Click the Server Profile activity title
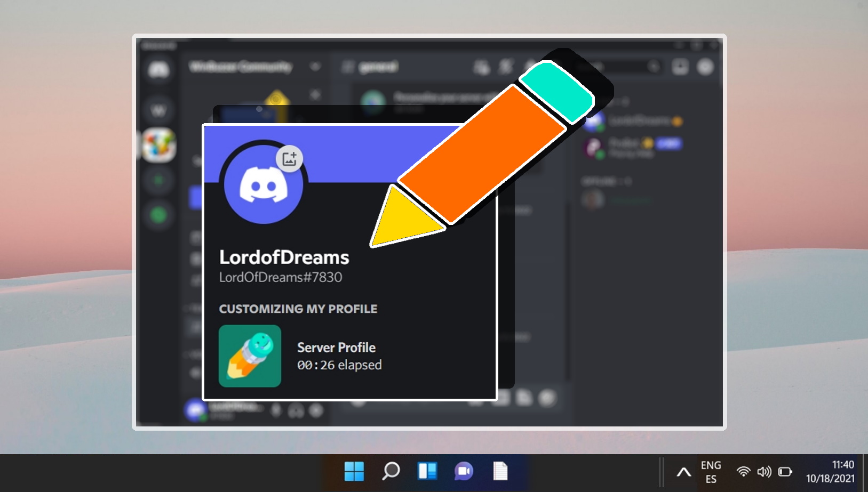The image size is (868, 492). [x=336, y=348]
